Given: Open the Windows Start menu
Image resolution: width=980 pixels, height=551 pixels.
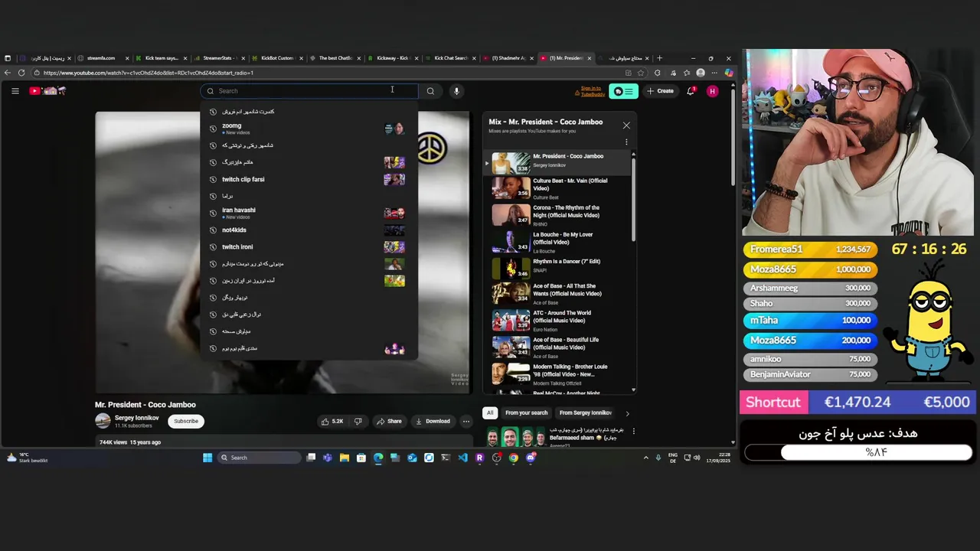Looking at the screenshot, I should [x=207, y=458].
